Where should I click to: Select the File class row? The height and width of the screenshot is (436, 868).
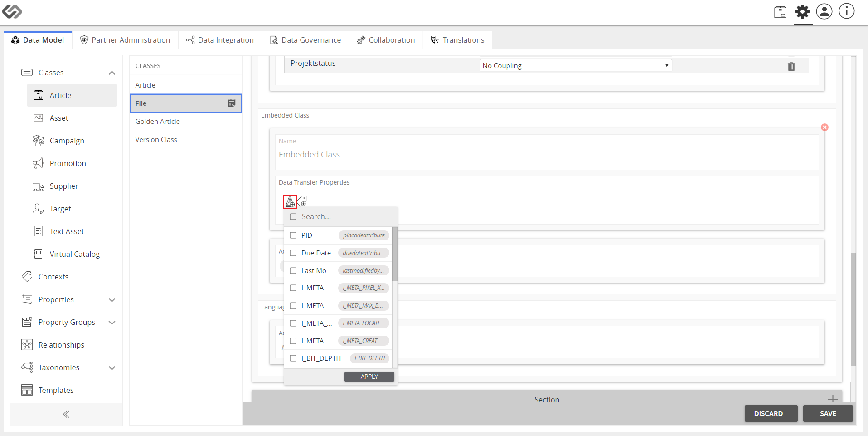click(x=186, y=103)
